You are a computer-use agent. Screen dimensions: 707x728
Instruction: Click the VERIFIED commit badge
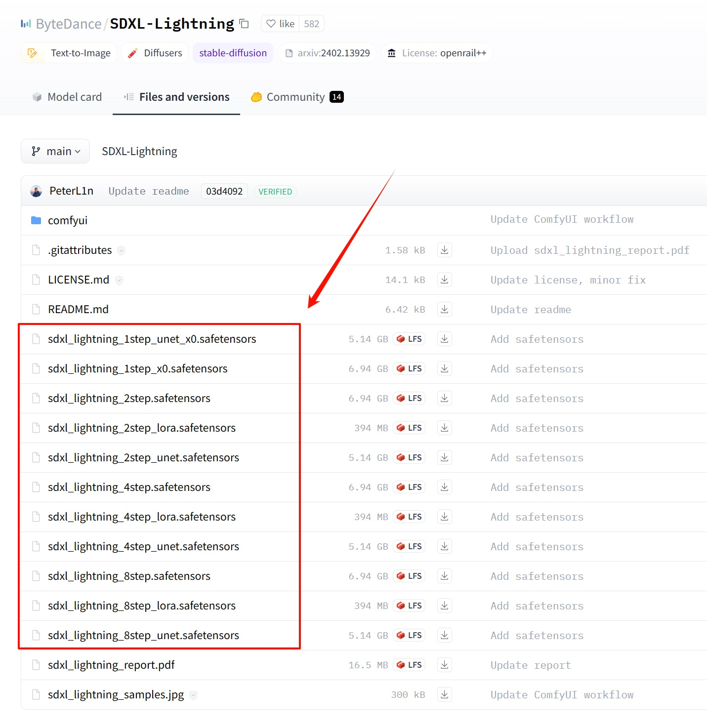click(x=275, y=192)
